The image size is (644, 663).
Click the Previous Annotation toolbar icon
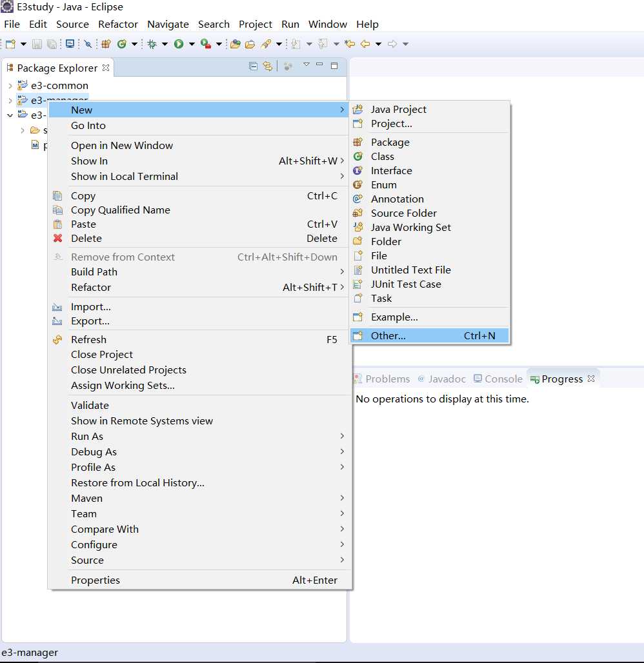323,44
